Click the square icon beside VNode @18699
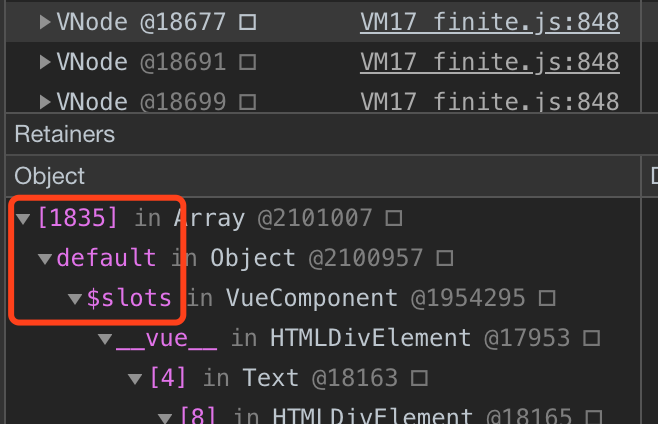The width and height of the screenshot is (658, 424). [248, 102]
